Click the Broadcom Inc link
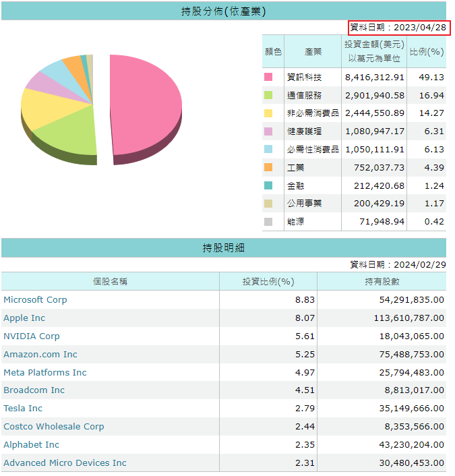Screen dimensions: 455x476 coord(34,390)
